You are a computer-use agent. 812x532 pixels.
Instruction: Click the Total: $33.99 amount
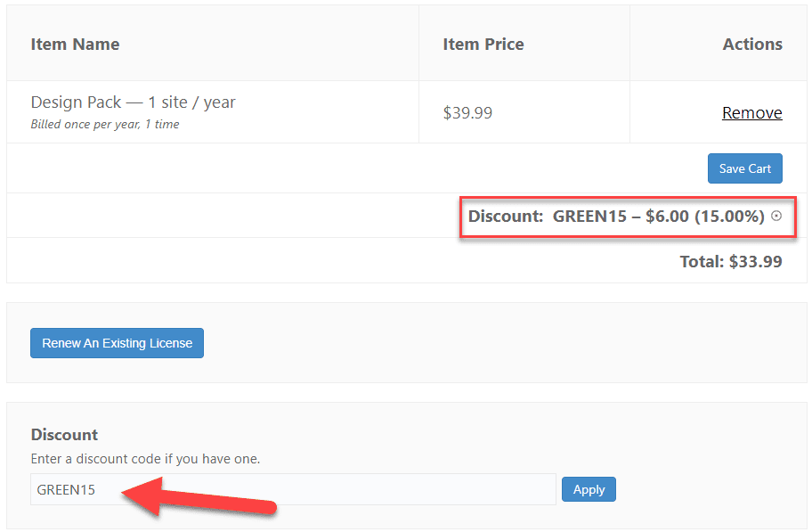(731, 261)
